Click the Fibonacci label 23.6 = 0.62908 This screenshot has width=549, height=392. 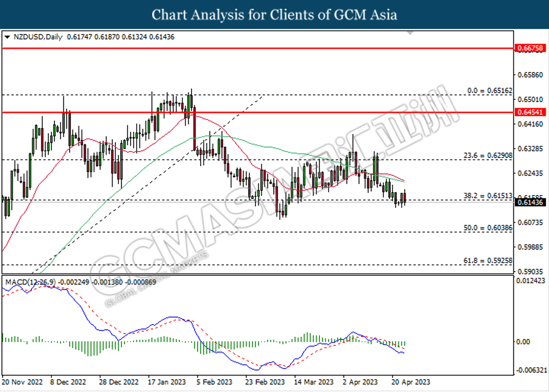[488, 156]
